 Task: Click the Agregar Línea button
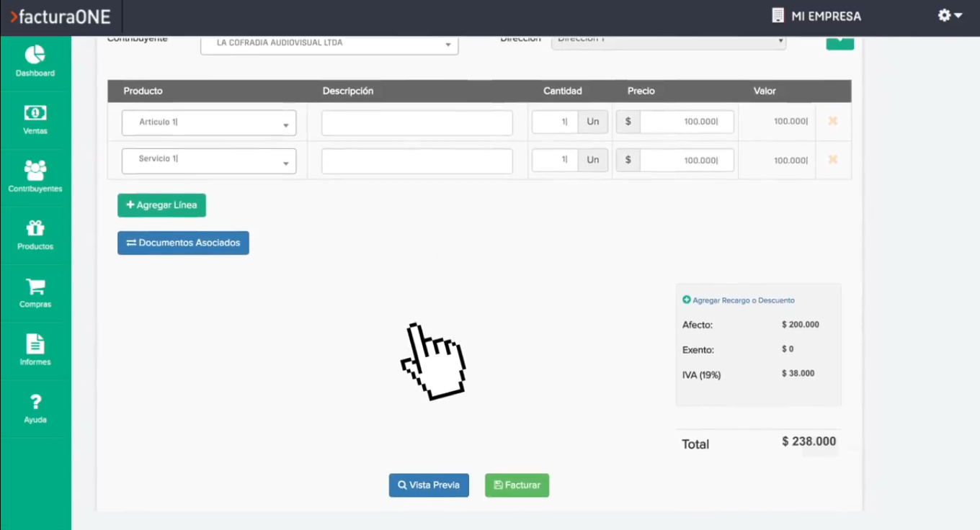click(161, 205)
